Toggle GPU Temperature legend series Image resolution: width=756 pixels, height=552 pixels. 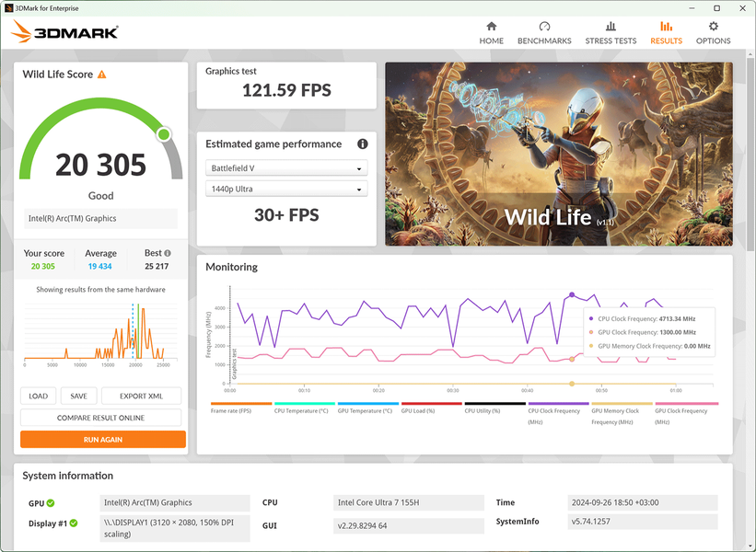click(368, 408)
